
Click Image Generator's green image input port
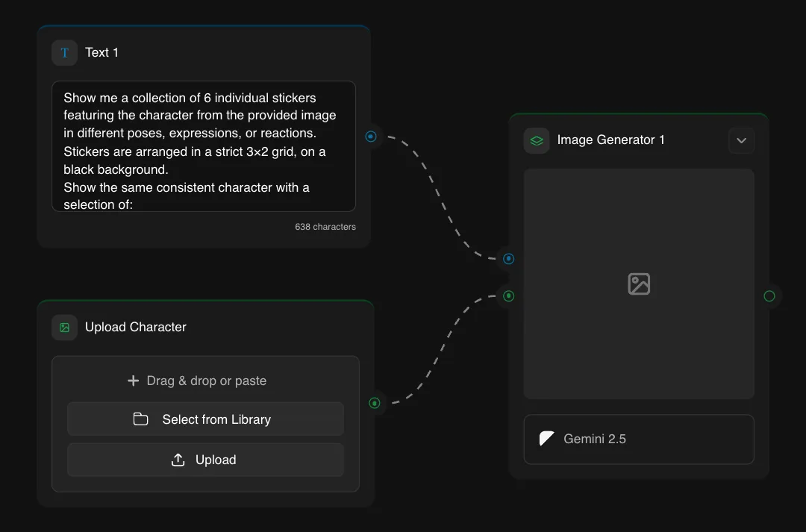509,296
